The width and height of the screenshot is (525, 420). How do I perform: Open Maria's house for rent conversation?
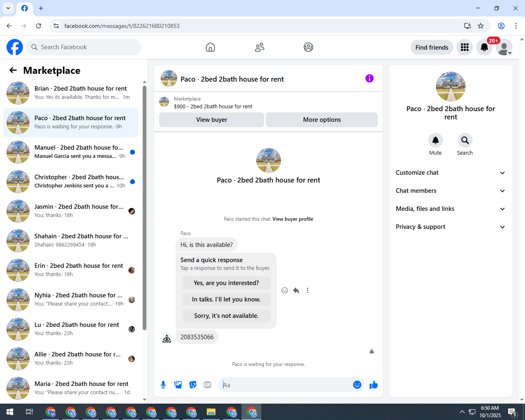(71, 388)
